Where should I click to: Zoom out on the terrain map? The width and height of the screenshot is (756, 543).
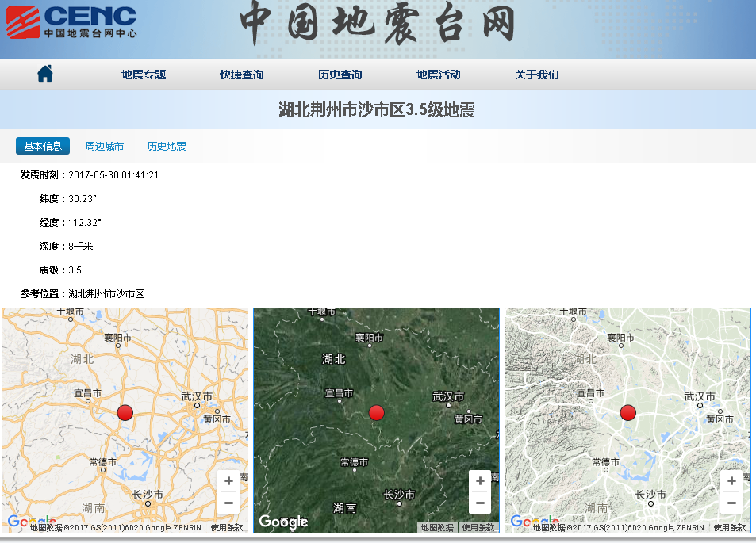point(731,503)
